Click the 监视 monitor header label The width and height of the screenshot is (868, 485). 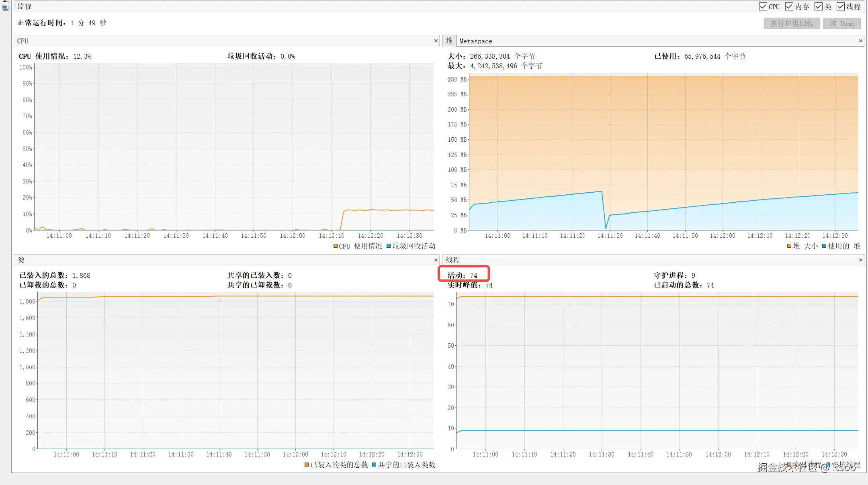pyautogui.click(x=25, y=7)
